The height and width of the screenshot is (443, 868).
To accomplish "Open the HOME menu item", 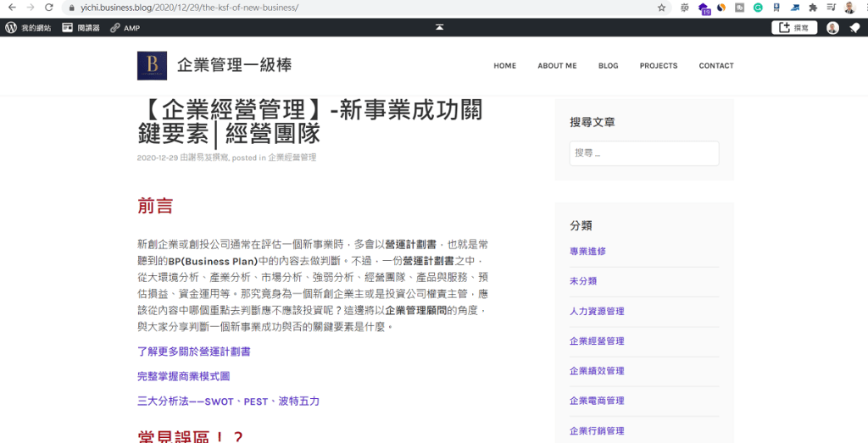I will point(505,66).
